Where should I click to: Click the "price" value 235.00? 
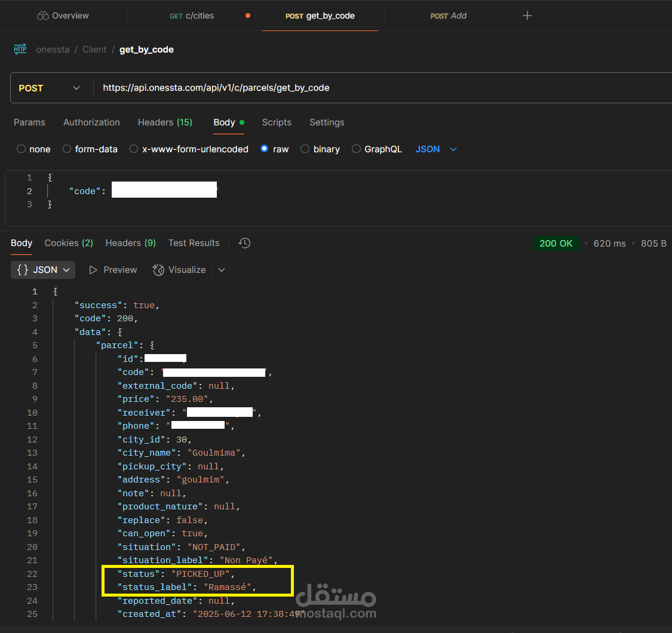coord(187,399)
